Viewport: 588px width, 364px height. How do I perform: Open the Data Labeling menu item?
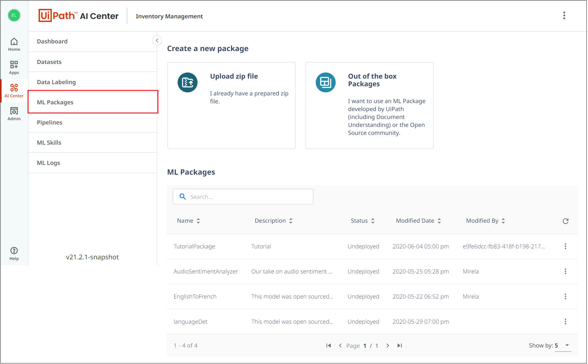(92, 82)
